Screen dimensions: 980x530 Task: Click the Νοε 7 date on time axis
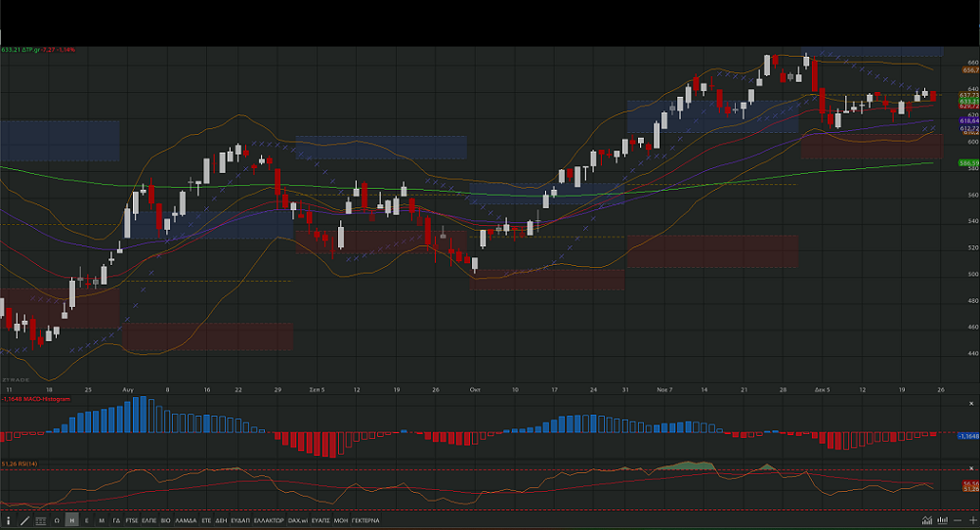coord(664,390)
